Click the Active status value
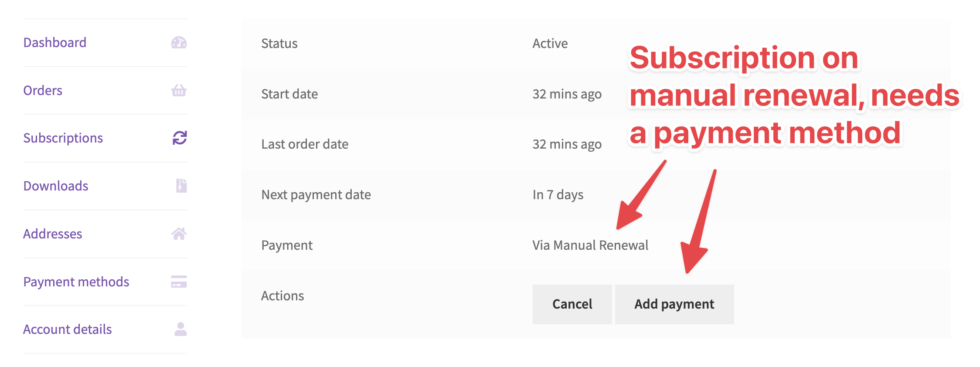Image resolution: width=980 pixels, height=367 pixels. point(550,44)
